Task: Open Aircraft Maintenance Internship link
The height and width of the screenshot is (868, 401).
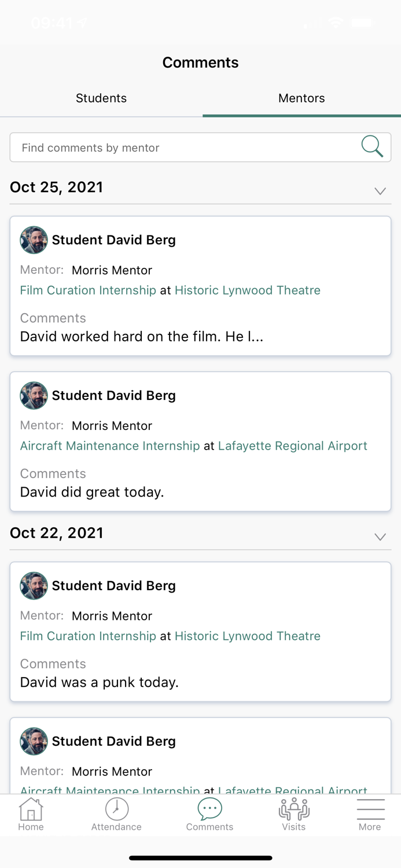Action: pos(110,446)
